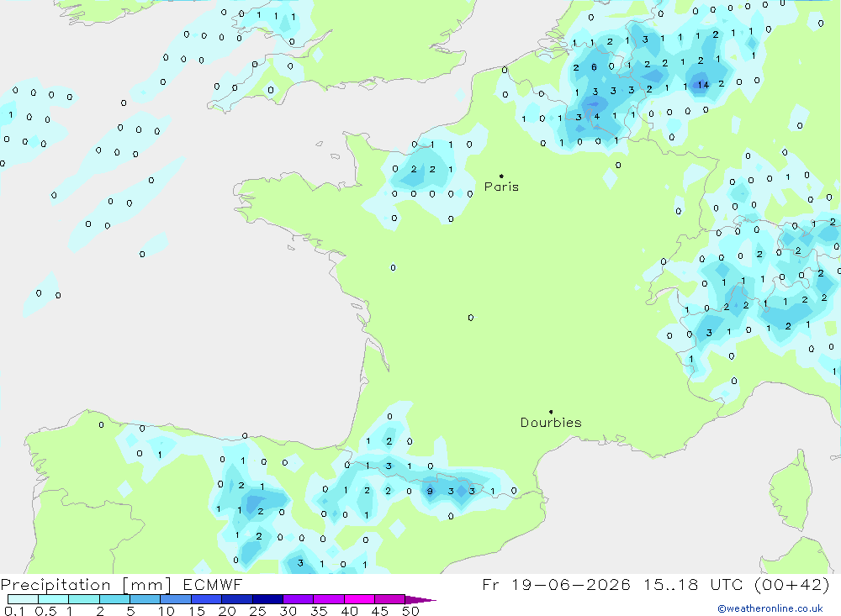The image size is (841, 616).
Task: Click the Dourbies city label
Action: [x=551, y=423]
